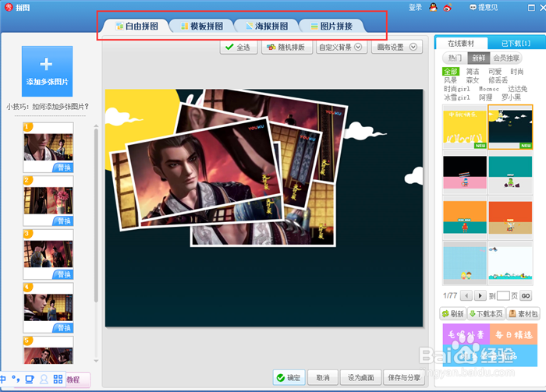The image size is (546, 392).
Task: Choose the 时尚 category
Action: pos(516,71)
